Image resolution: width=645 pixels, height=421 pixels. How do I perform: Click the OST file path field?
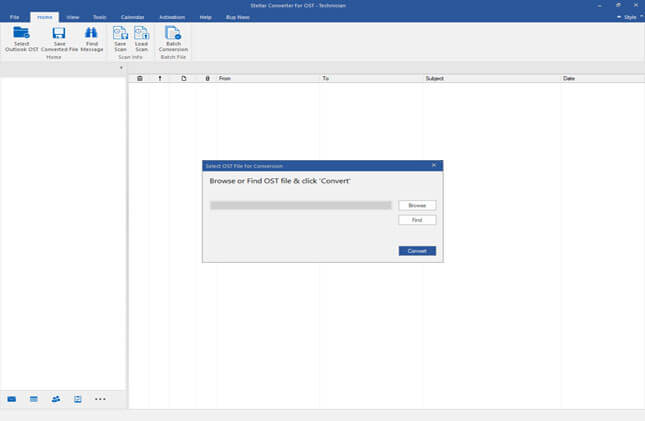(300, 205)
